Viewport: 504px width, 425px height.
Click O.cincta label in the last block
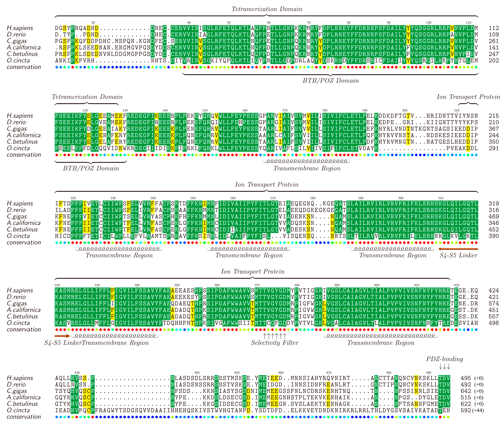(18, 410)
